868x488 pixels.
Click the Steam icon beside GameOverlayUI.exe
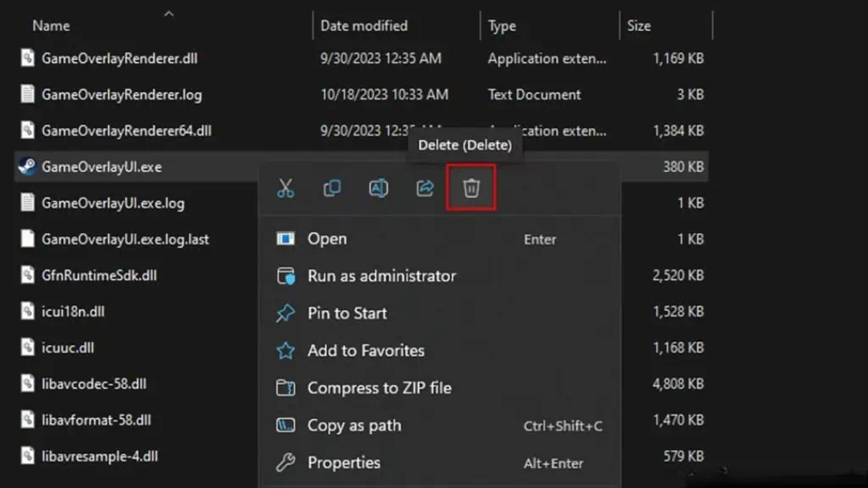pyautogui.click(x=27, y=167)
